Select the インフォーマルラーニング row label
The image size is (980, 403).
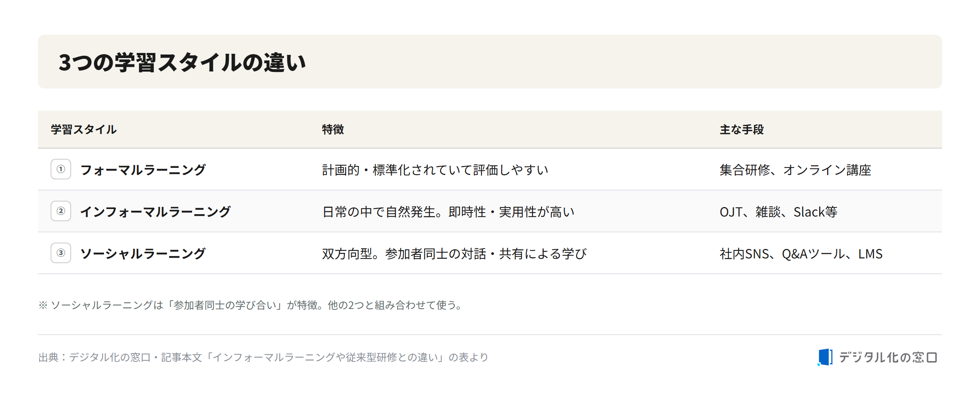tap(155, 212)
